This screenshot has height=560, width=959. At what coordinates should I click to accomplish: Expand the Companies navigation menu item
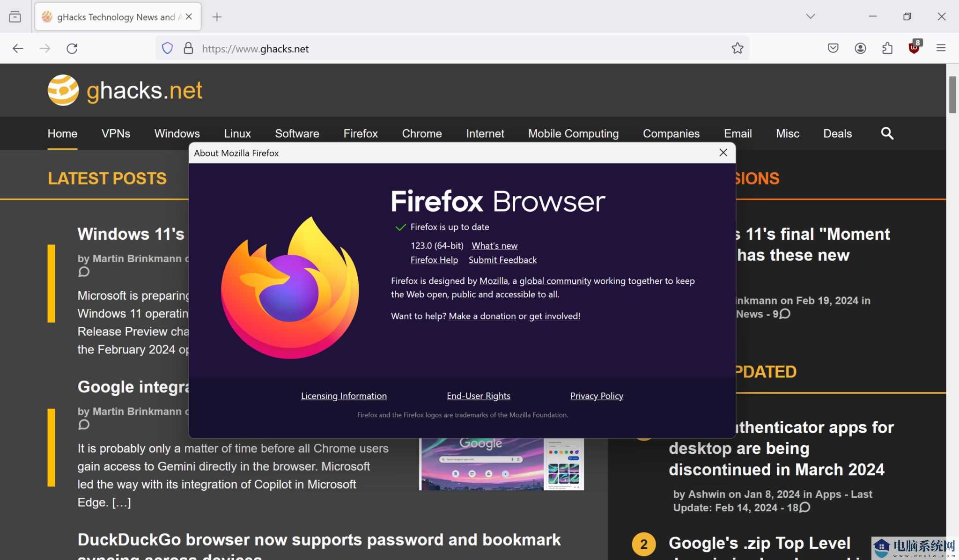pyautogui.click(x=671, y=133)
